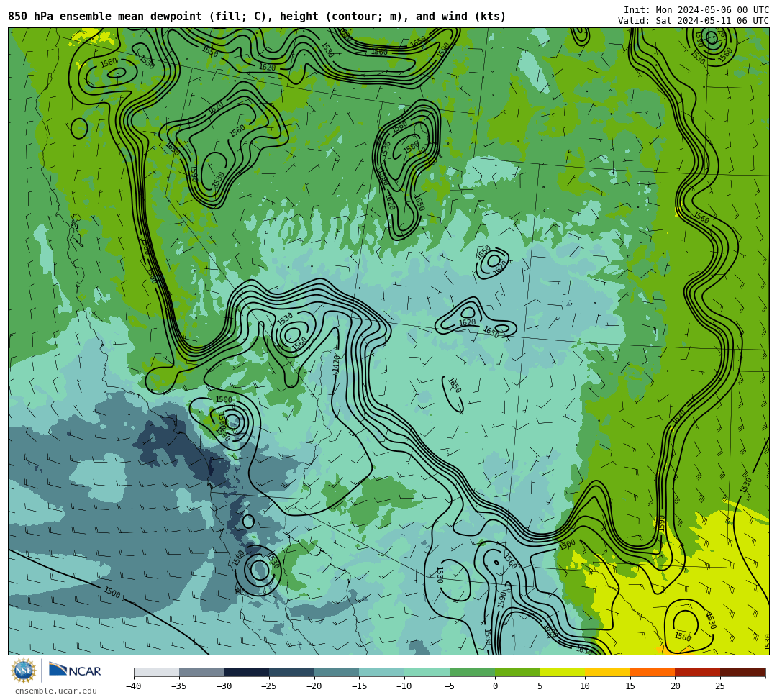
Task: Pick the medium green -5 to 0 colorbar swatch
Action: [x=472, y=672]
